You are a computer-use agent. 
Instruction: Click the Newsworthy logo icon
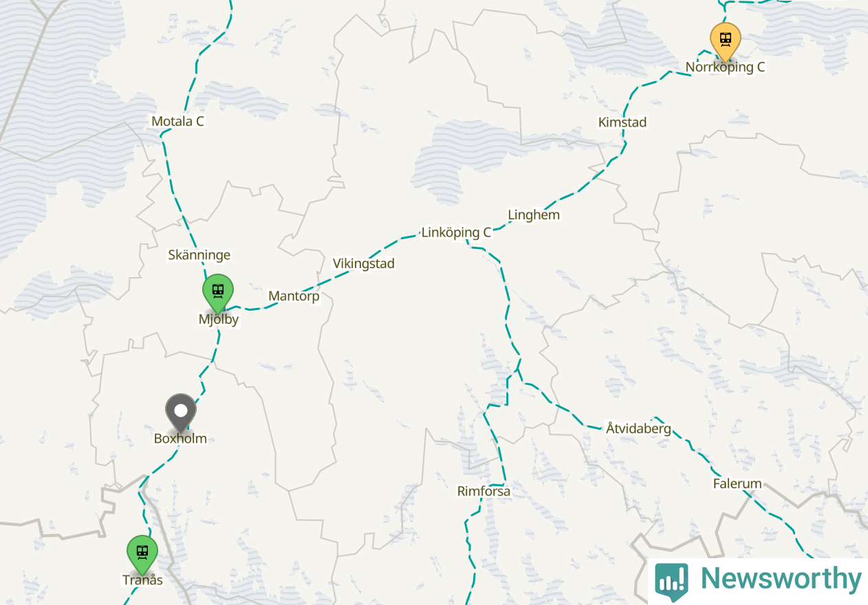(x=671, y=582)
